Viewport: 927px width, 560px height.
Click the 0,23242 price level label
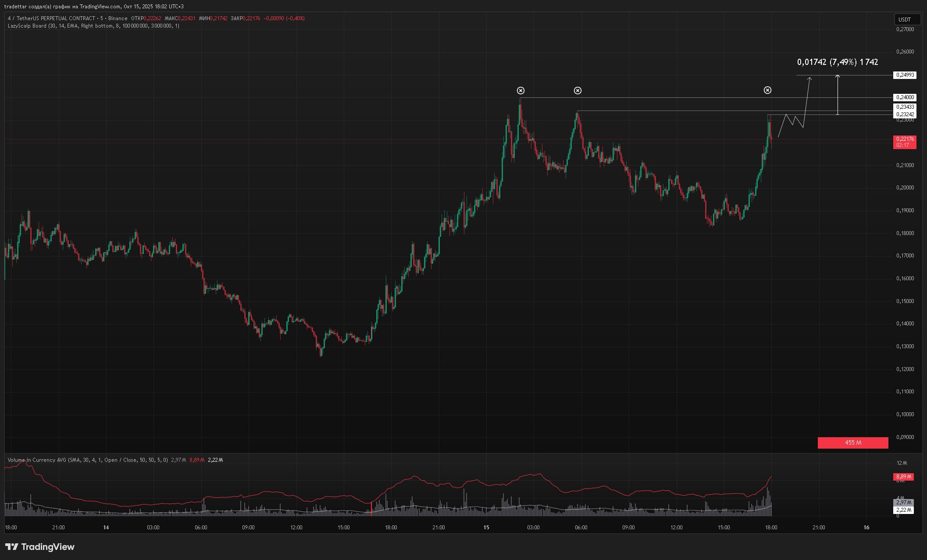tap(905, 114)
